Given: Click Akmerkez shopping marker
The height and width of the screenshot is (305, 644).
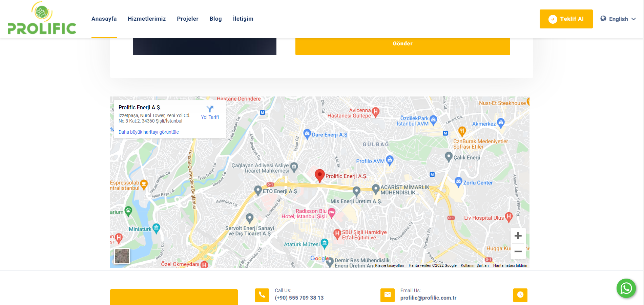Looking at the screenshot, I should (x=501, y=123).
